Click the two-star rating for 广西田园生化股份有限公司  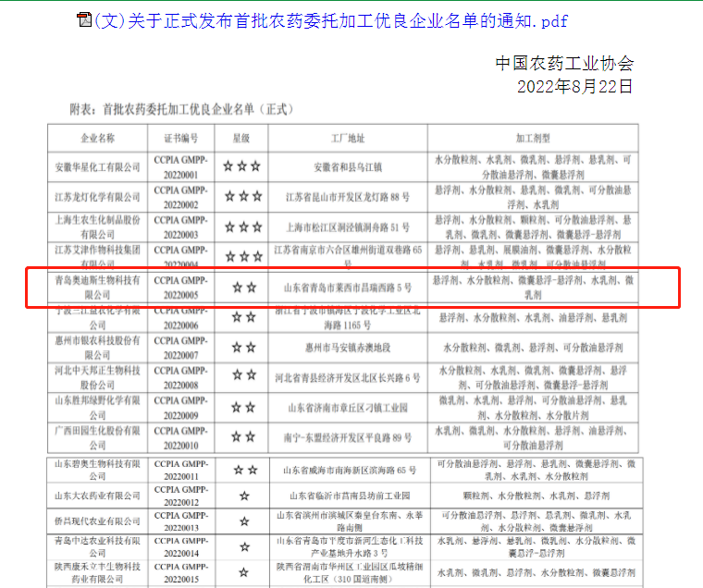(244, 438)
